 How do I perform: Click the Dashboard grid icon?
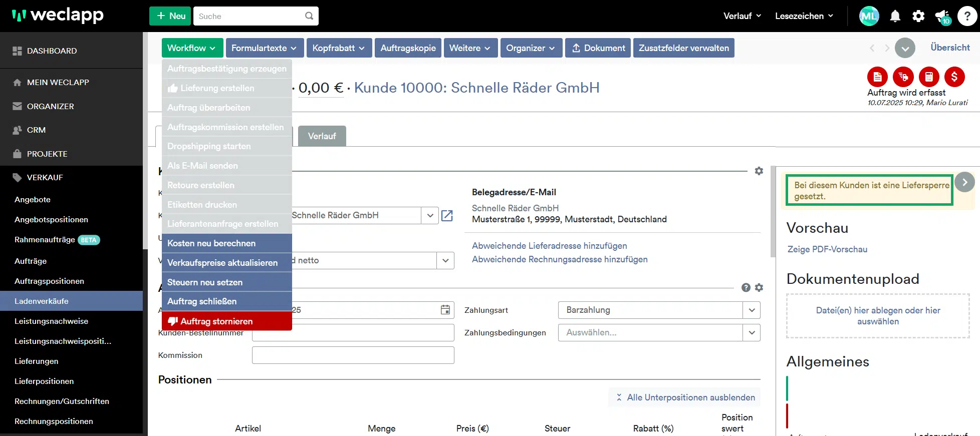tap(17, 51)
